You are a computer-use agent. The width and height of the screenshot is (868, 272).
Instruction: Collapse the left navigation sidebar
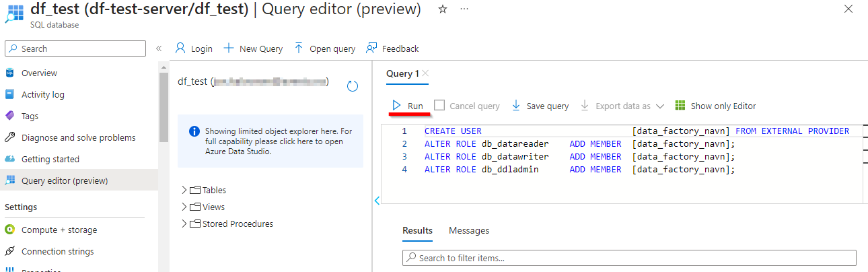(x=159, y=48)
